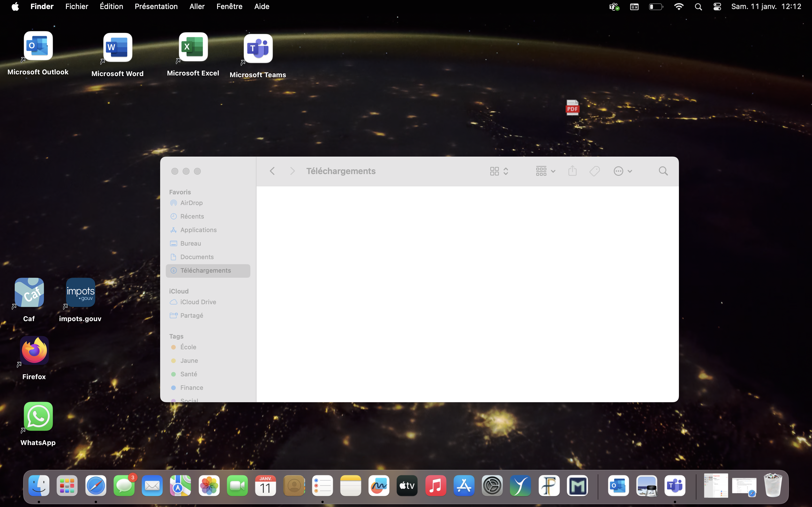812x507 pixels.
Task: Select Documents in the sidebar
Action: (x=197, y=257)
